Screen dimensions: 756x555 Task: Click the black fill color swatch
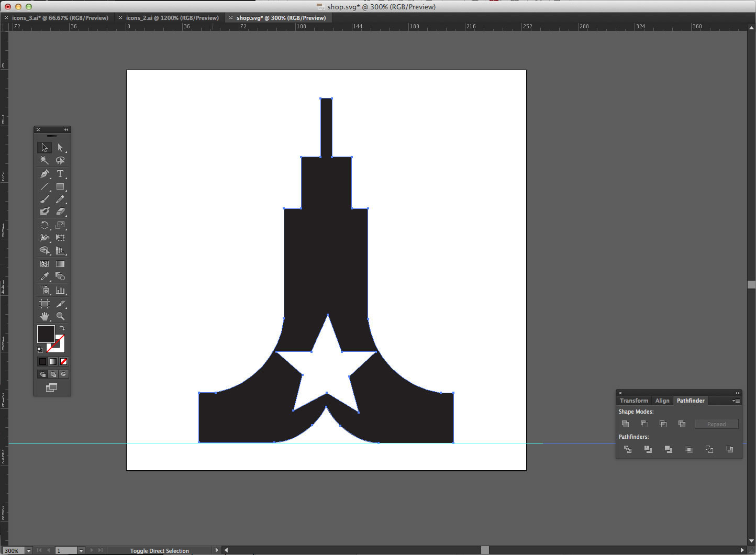click(46, 334)
